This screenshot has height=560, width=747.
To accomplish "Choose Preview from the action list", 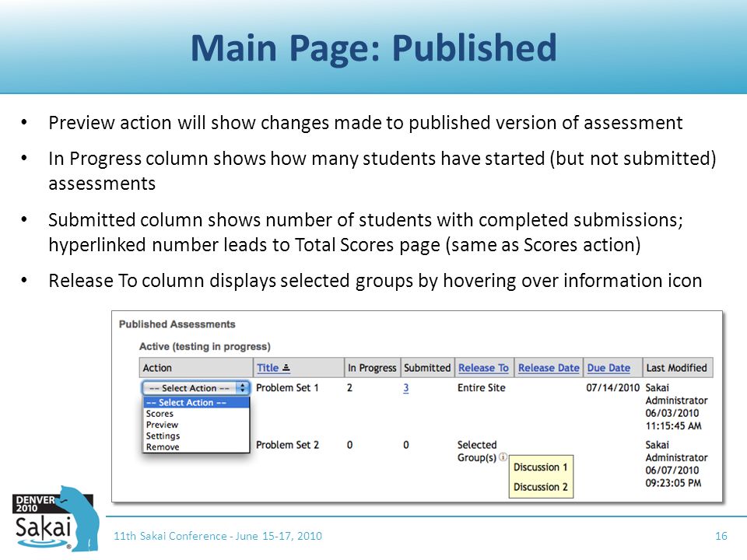I will pos(162,425).
